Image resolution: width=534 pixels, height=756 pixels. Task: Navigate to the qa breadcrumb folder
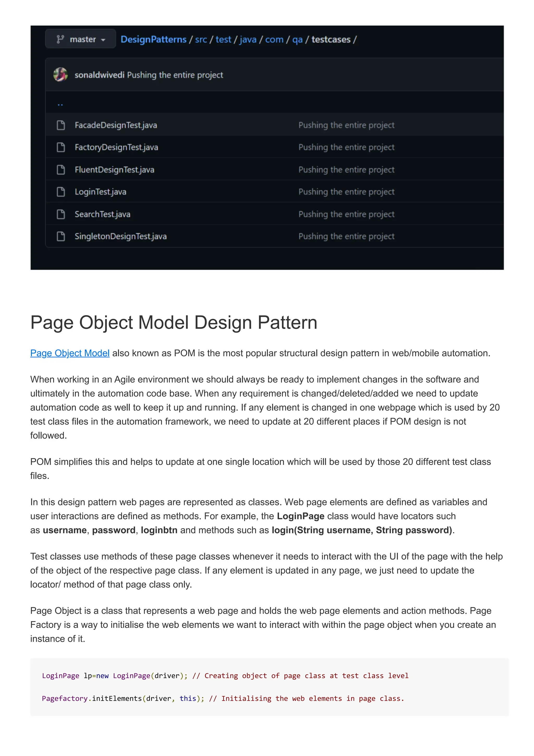point(297,39)
